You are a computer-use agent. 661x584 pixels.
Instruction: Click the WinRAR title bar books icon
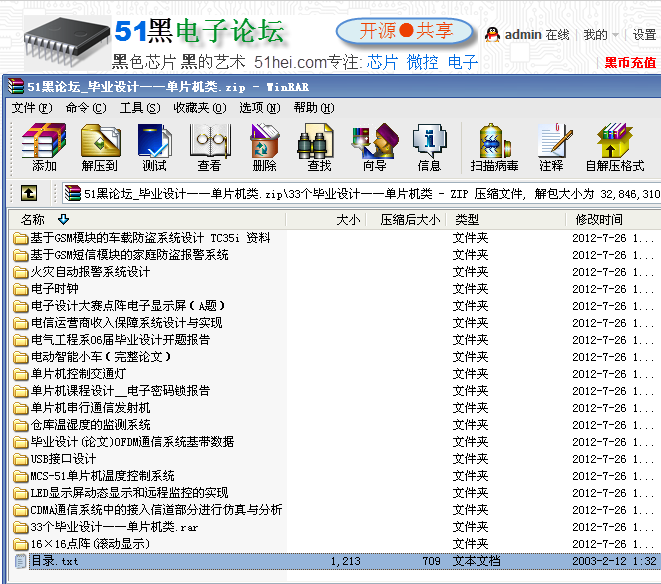[x=16, y=86]
